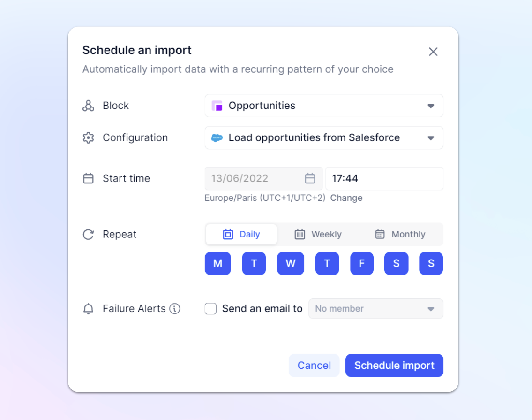Click the Repeat circular arrow icon
The height and width of the screenshot is (420, 532).
pos(88,235)
